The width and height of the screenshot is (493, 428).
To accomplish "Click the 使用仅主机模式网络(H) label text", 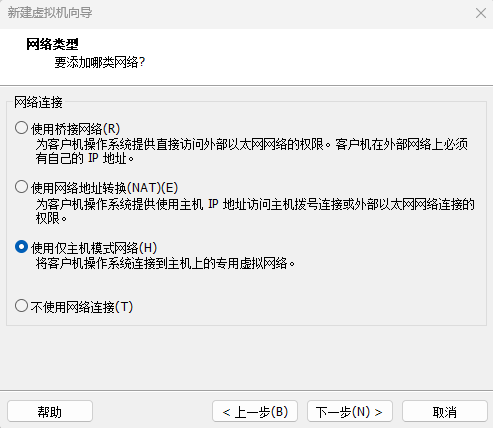I will point(94,248).
